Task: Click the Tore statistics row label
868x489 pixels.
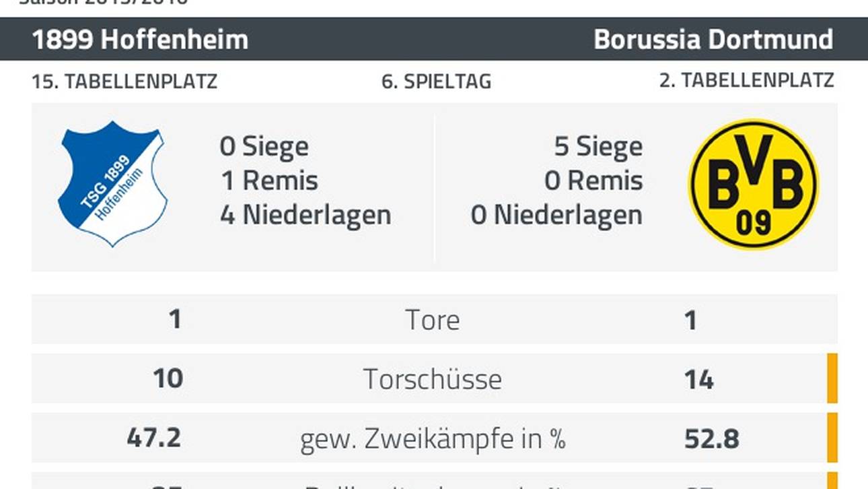Action: click(x=433, y=320)
